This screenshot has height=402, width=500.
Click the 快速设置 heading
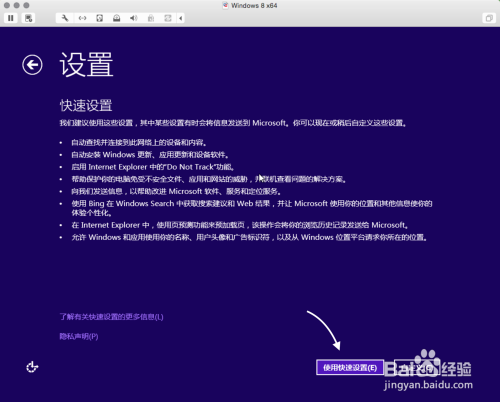click(86, 105)
